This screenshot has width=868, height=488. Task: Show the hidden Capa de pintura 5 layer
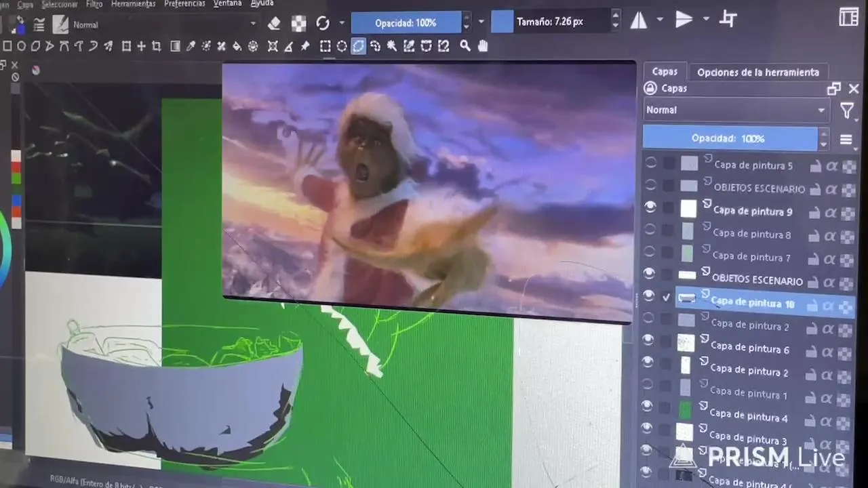click(651, 163)
